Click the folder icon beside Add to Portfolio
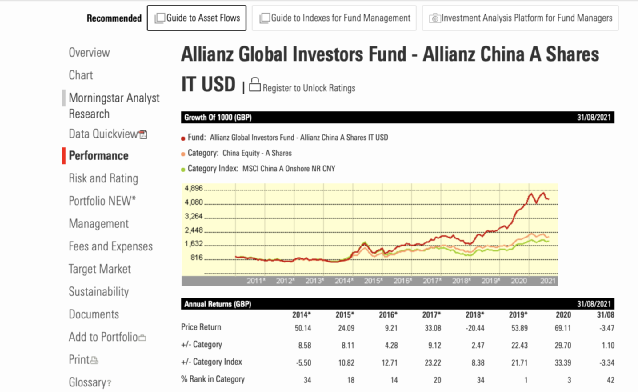The height and width of the screenshot is (392, 638). click(142, 338)
